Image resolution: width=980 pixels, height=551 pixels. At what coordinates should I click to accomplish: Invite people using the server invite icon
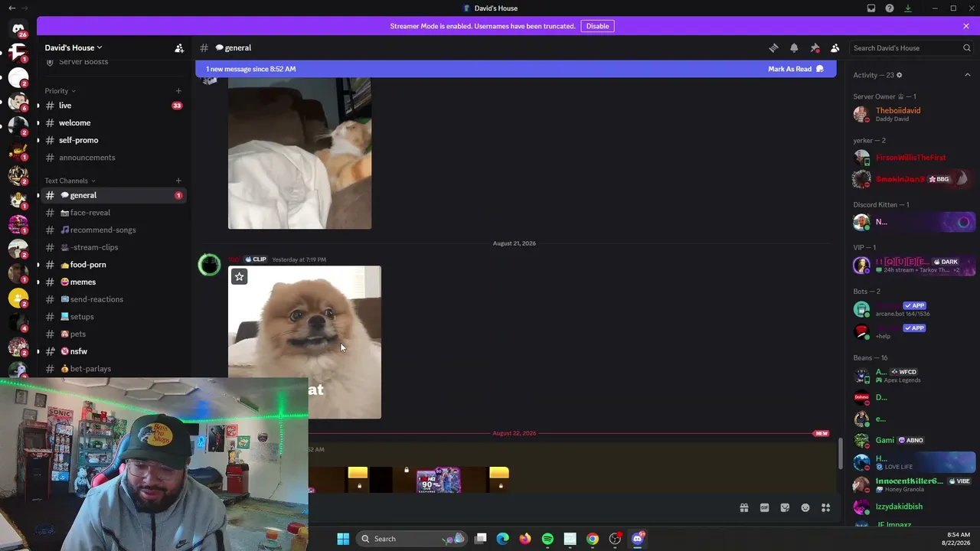(179, 47)
